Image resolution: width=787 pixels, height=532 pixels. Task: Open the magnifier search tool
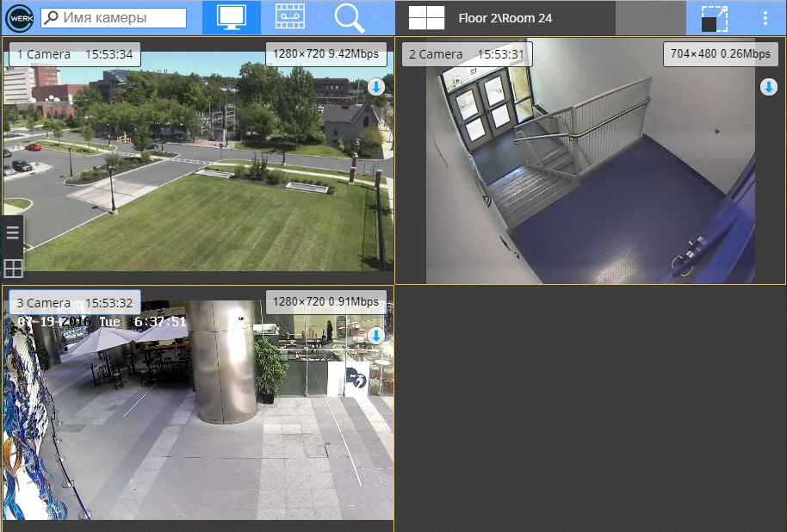tap(349, 18)
